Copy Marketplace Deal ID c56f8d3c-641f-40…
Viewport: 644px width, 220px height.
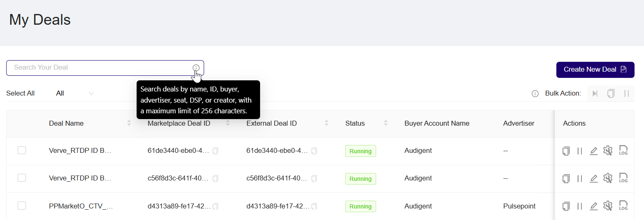point(216,179)
